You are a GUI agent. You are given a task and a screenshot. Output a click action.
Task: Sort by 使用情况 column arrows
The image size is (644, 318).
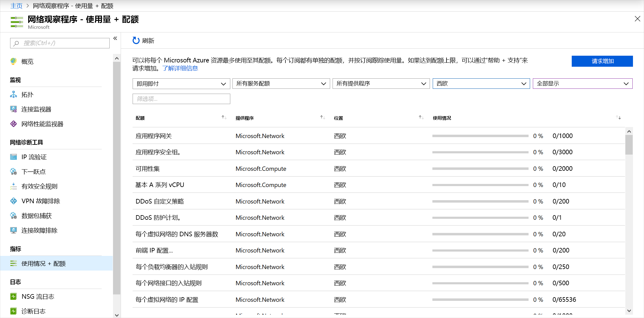click(x=619, y=118)
